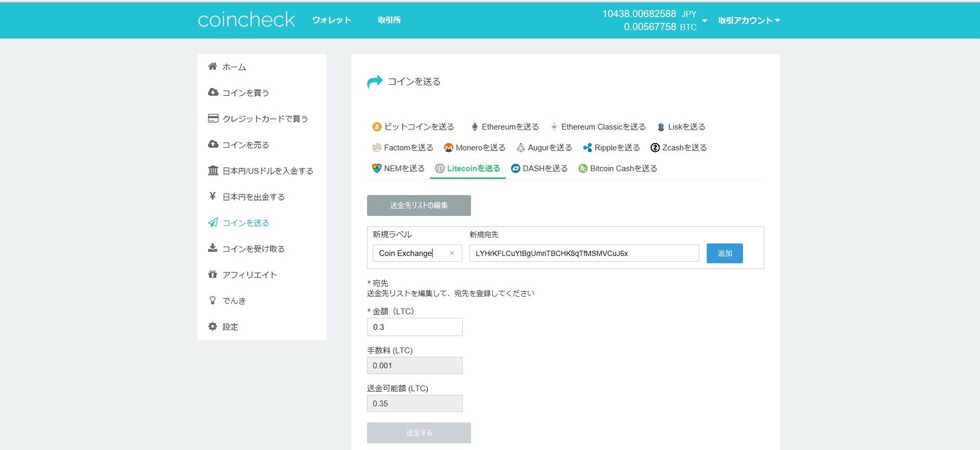
Task: Click the Factom coin icon
Action: tap(377, 147)
